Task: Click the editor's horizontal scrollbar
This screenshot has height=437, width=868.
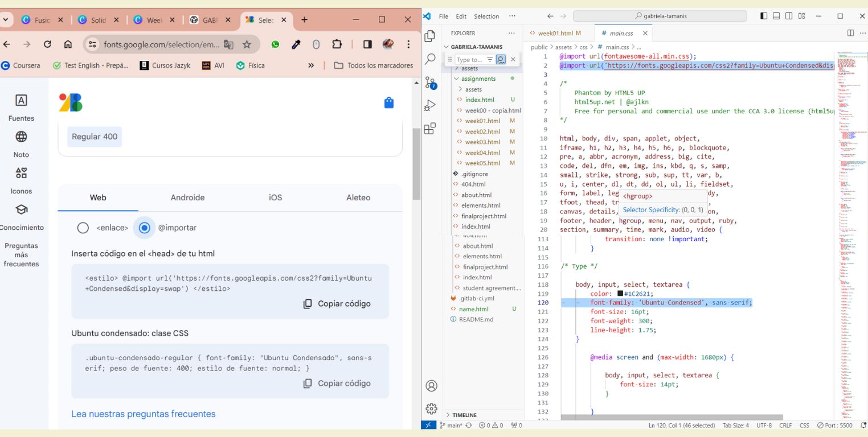Action: tap(672, 417)
